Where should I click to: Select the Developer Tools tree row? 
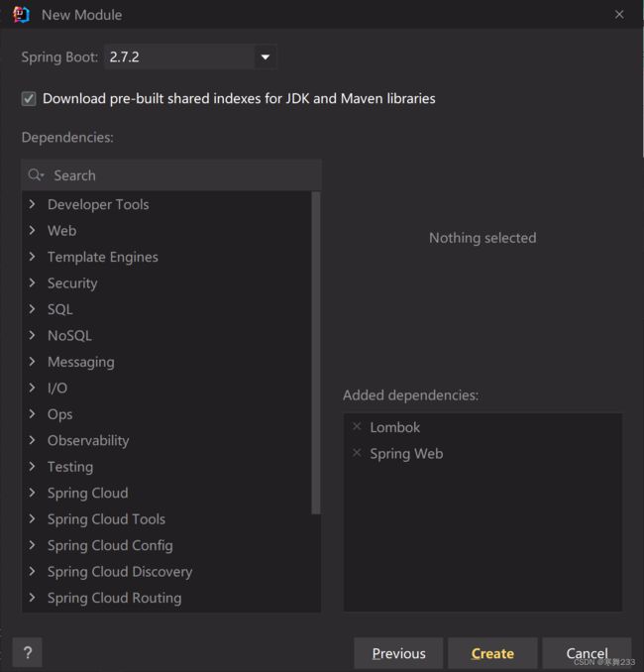point(167,204)
